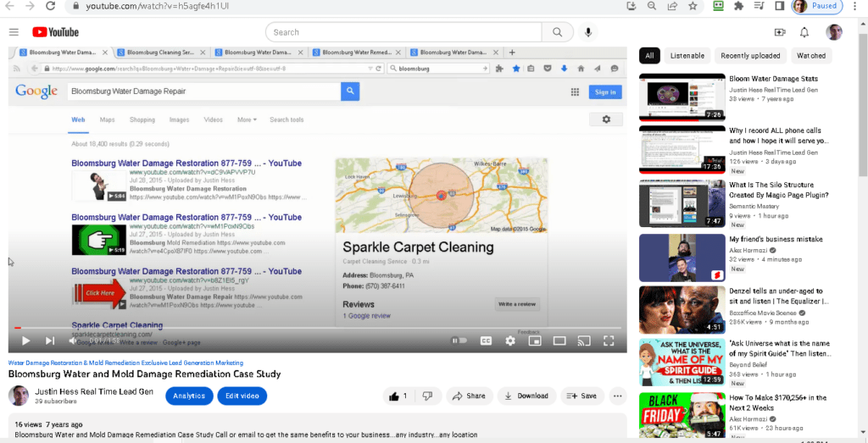The height and width of the screenshot is (443, 868).
Task: Open the Create video camera icon
Action: (x=780, y=32)
